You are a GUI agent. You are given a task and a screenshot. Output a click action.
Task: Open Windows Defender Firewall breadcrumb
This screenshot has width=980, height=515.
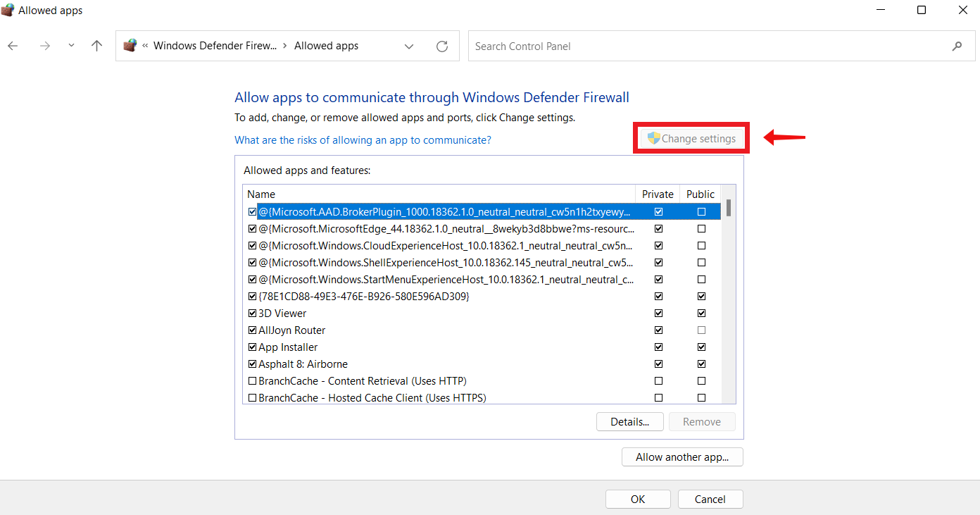tap(215, 46)
